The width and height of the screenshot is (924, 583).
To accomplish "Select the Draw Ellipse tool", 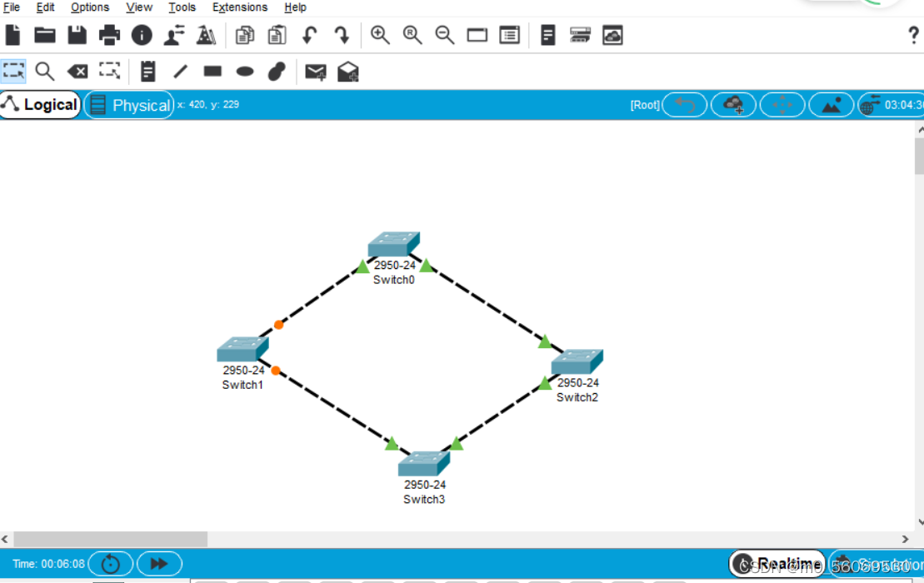I will tap(245, 72).
